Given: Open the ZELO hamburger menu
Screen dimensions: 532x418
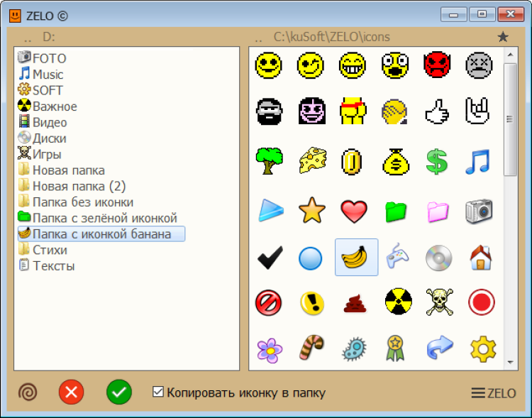Looking at the screenshot, I should tap(494, 392).
